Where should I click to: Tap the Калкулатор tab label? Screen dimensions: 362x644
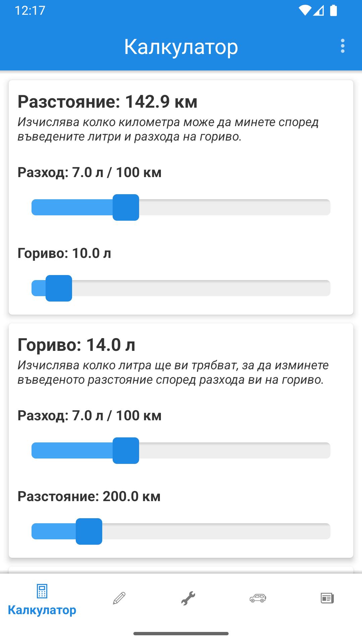pyautogui.click(x=42, y=610)
